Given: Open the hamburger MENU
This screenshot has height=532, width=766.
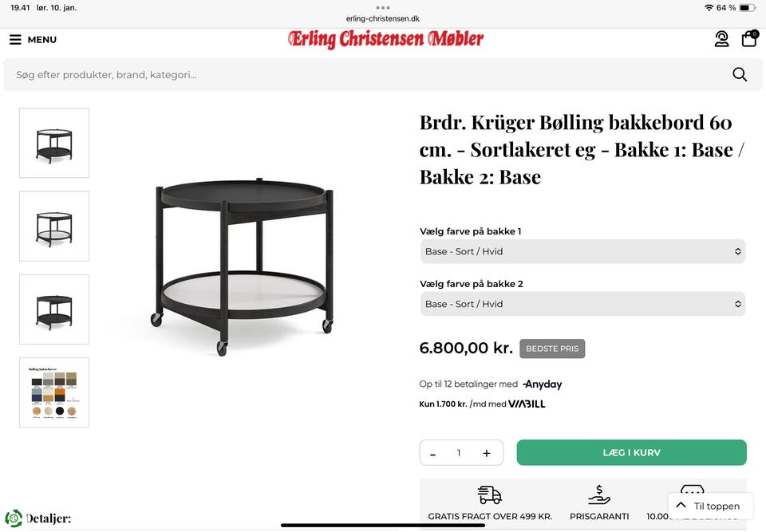Looking at the screenshot, I should (33, 40).
